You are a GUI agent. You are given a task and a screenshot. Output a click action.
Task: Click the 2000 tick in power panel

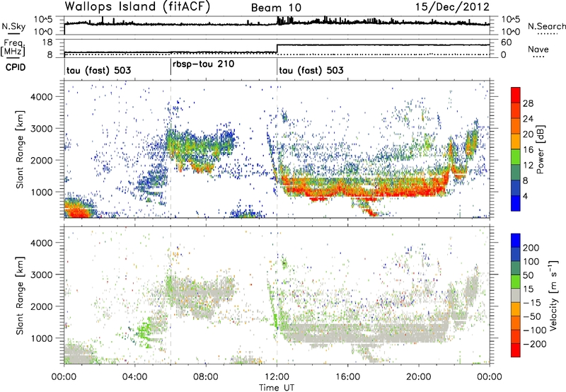tap(41, 160)
